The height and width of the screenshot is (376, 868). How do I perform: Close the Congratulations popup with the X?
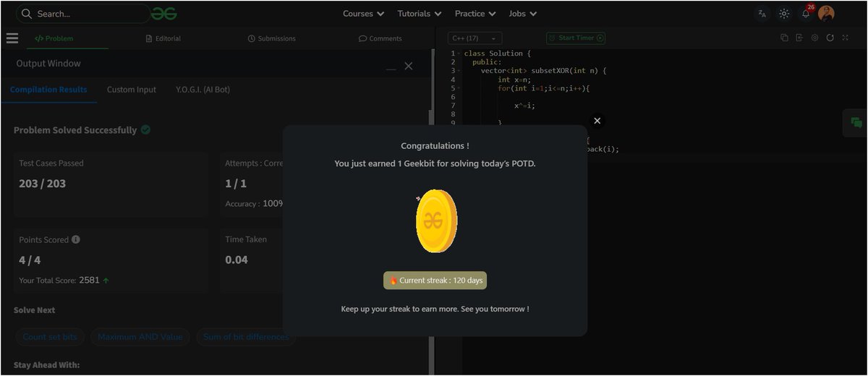click(x=597, y=121)
